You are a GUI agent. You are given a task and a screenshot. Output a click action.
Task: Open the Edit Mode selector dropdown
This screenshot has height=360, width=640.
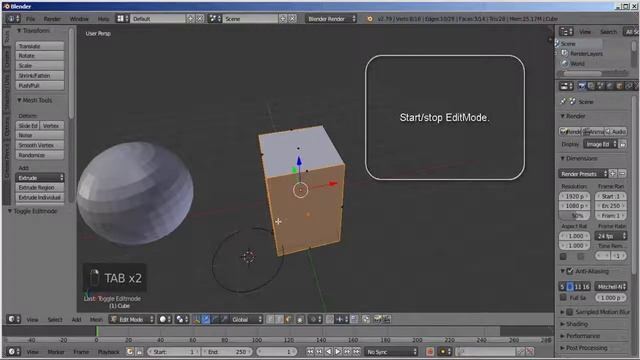tap(132, 319)
